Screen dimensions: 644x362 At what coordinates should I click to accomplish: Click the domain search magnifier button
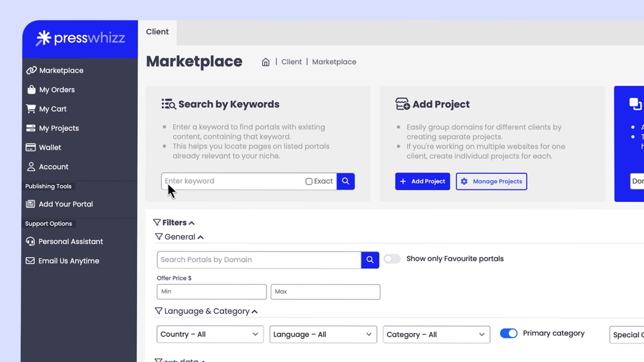point(370,260)
